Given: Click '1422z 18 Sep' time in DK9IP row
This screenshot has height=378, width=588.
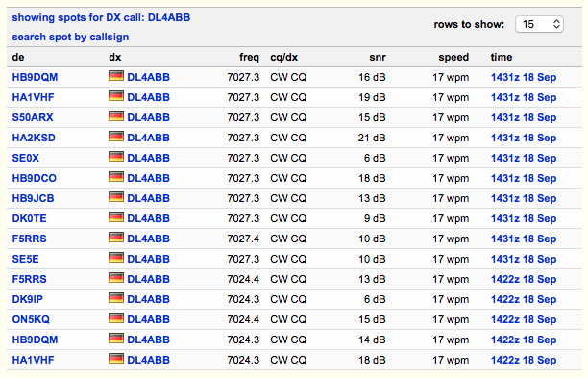Looking at the screenshot, I should click(524, 299).
